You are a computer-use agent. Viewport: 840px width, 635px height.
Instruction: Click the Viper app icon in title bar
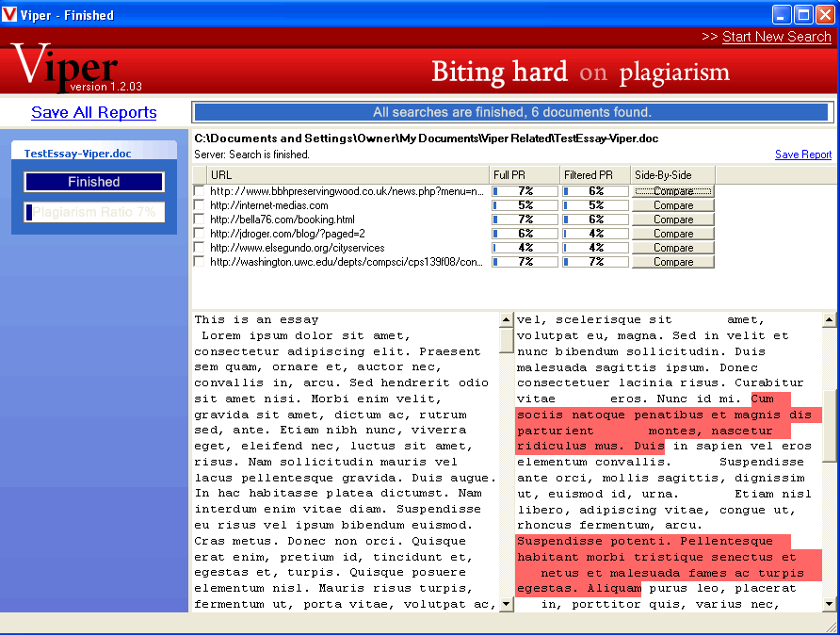click(x=9, y=14)
